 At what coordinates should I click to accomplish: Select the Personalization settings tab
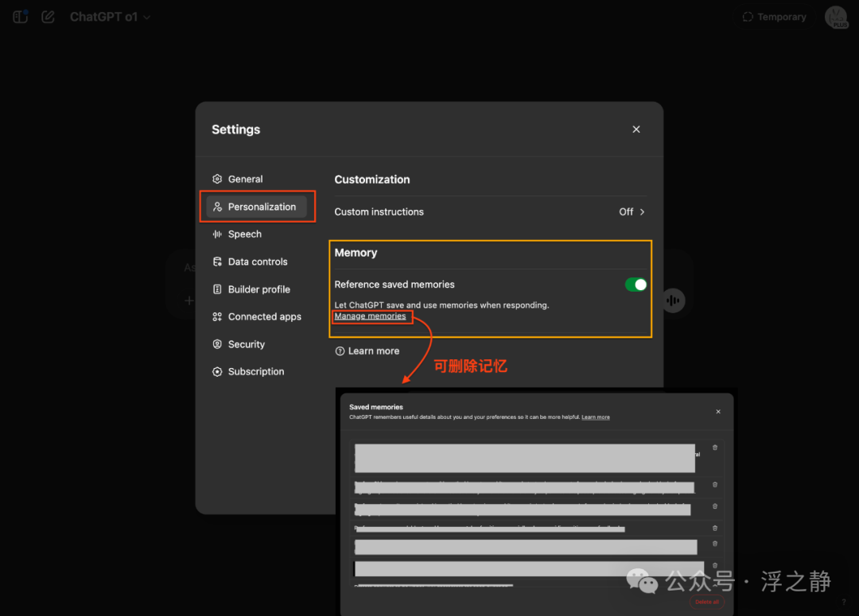point(256,207)
